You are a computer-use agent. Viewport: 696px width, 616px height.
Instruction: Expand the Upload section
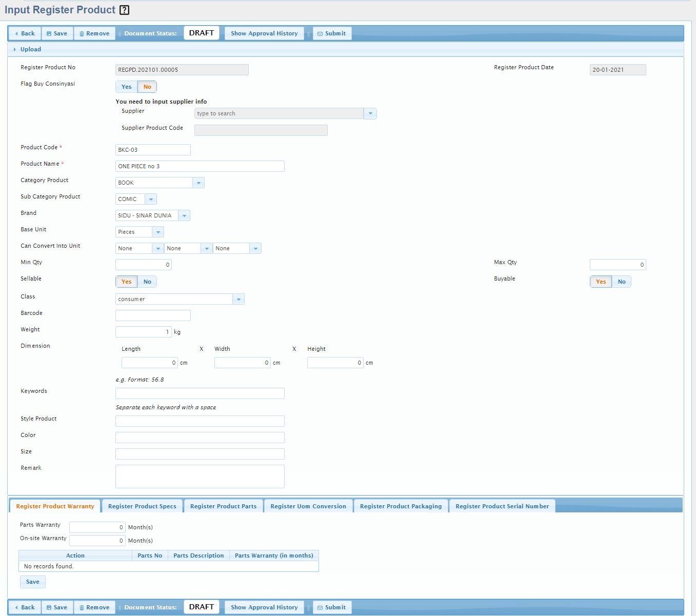(x=30, y=49)
